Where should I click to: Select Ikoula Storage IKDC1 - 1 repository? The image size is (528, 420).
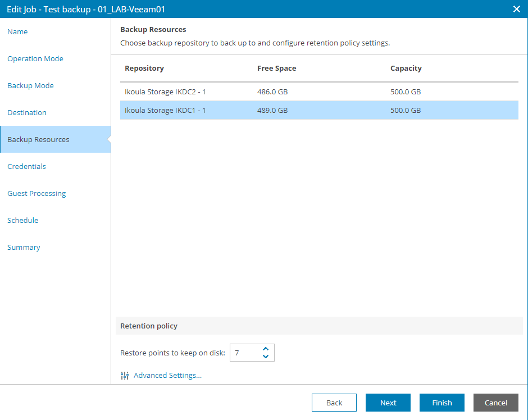319,110
